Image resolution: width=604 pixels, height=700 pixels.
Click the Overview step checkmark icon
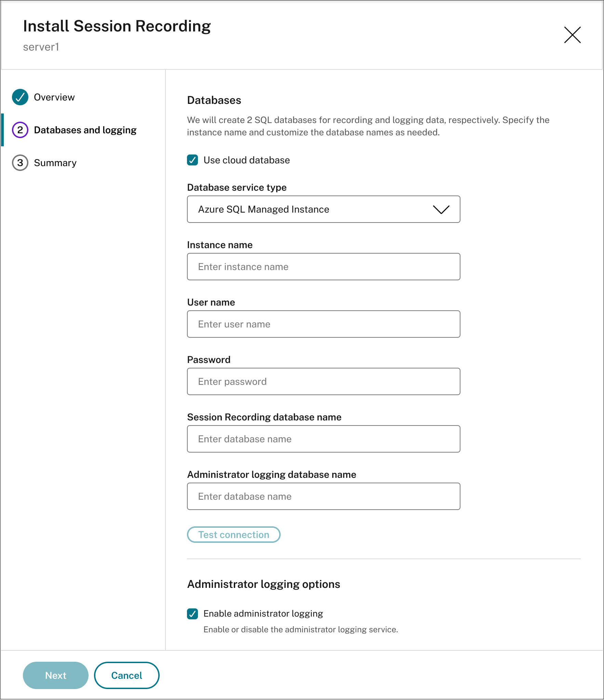click(x=20, y=97)
